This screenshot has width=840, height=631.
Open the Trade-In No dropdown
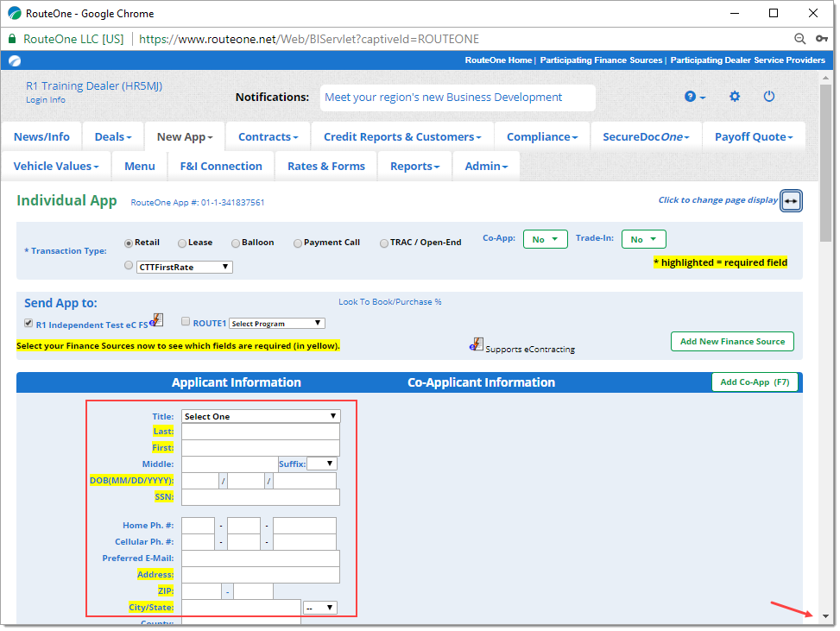pyautogui.click(x=643, y=239)
